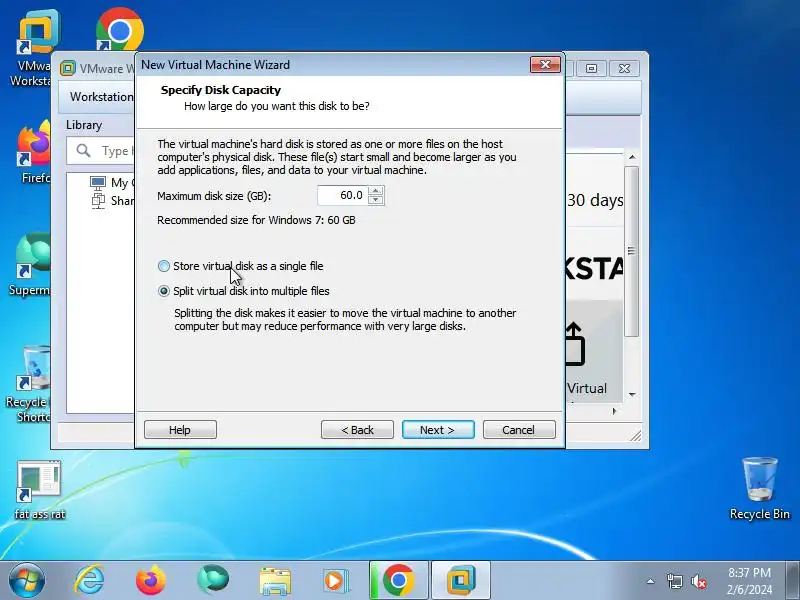The image size is (800, 600).
Task: Decrease maximum disk size with down arrow
Action: point(376,199)
